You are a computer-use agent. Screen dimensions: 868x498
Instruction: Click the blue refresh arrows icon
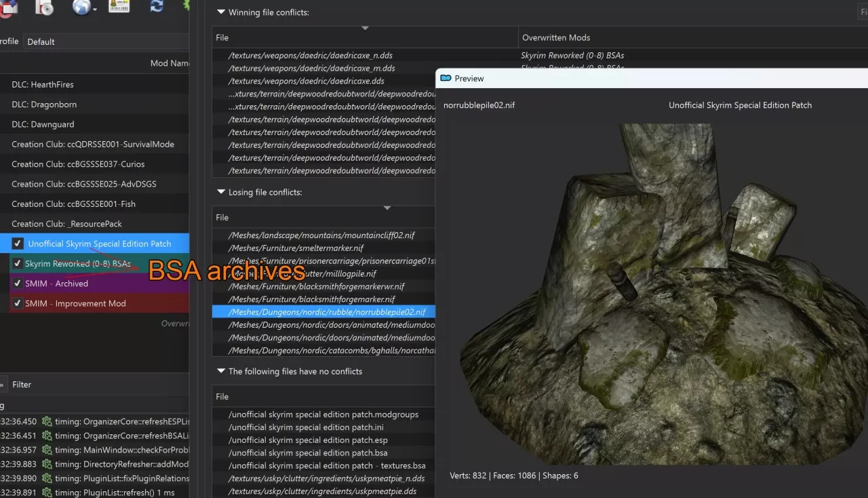157,6
